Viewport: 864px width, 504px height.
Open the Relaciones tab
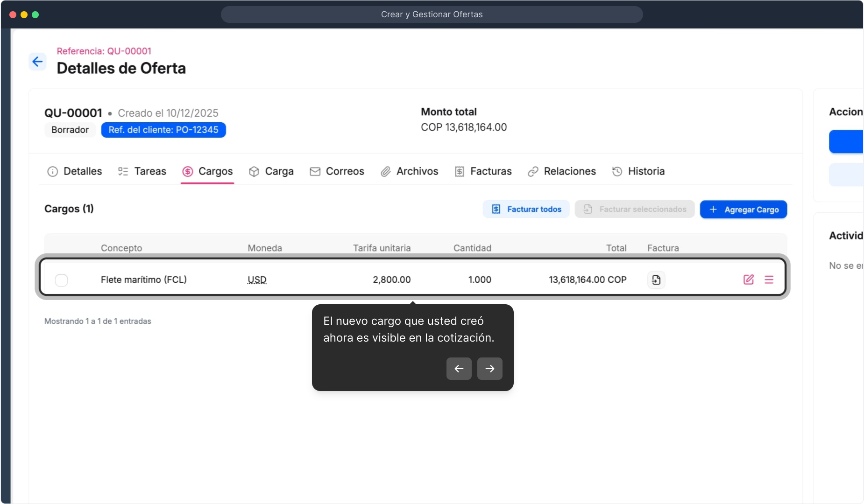pyautogui.click(x=562, y=171)
